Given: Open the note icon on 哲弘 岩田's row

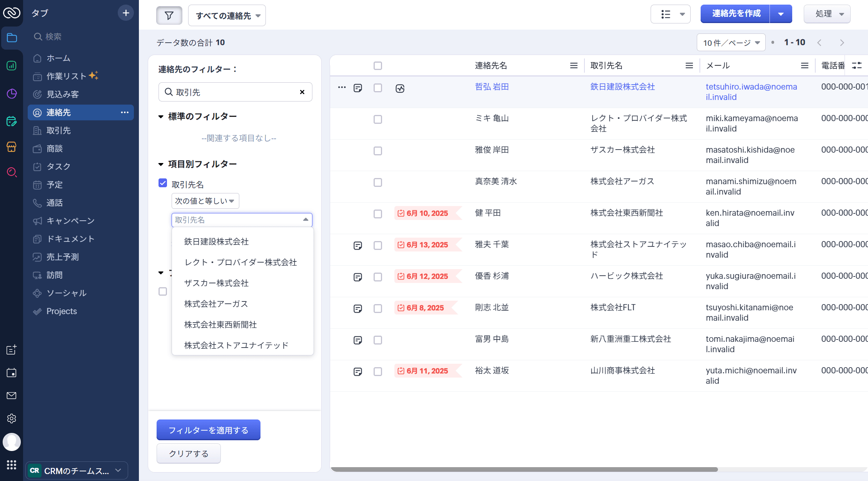Looking at the screenshot, I should [x=358, y=88].
